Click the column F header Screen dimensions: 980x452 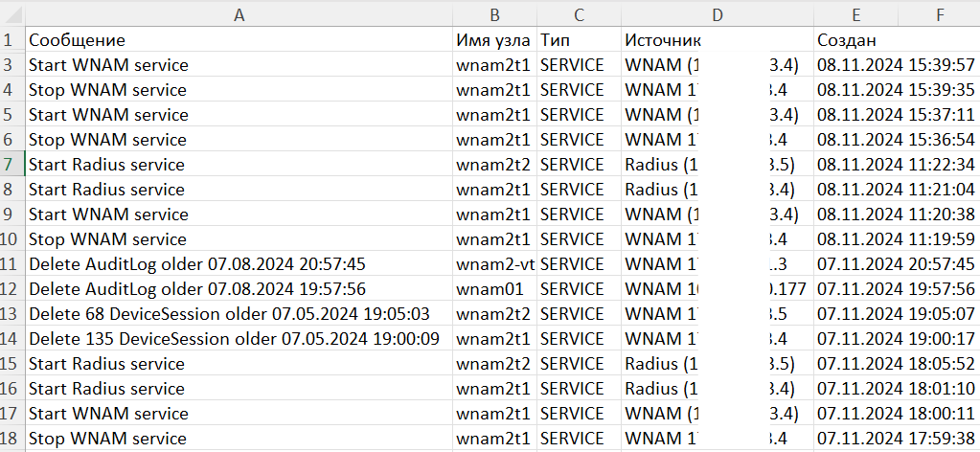point(941,14)
